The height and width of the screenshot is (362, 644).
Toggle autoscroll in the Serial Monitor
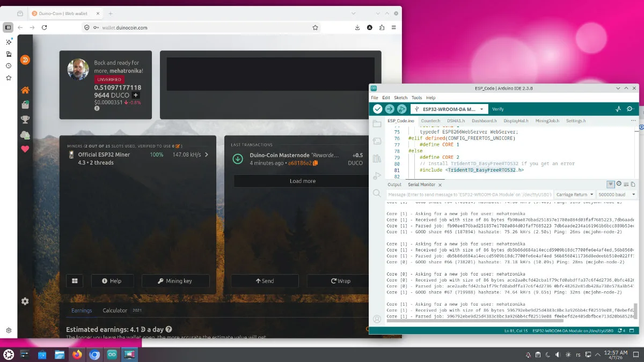pos(611,184)
